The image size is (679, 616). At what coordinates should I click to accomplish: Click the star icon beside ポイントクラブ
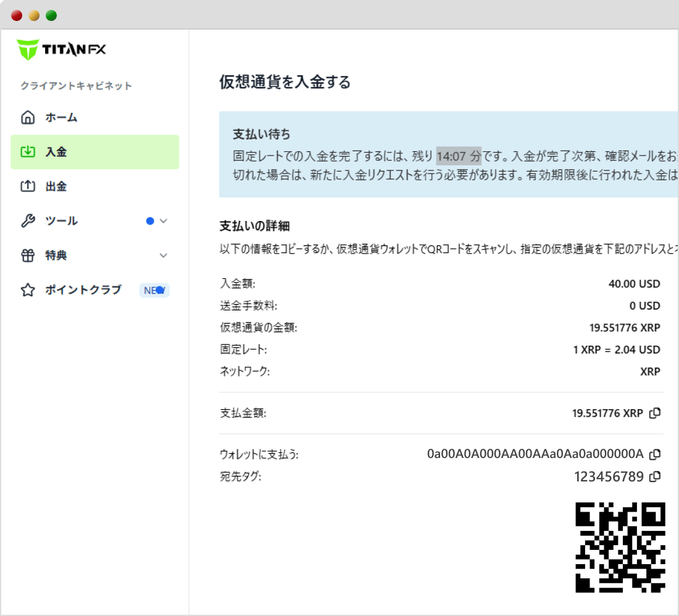coord(28,289)
